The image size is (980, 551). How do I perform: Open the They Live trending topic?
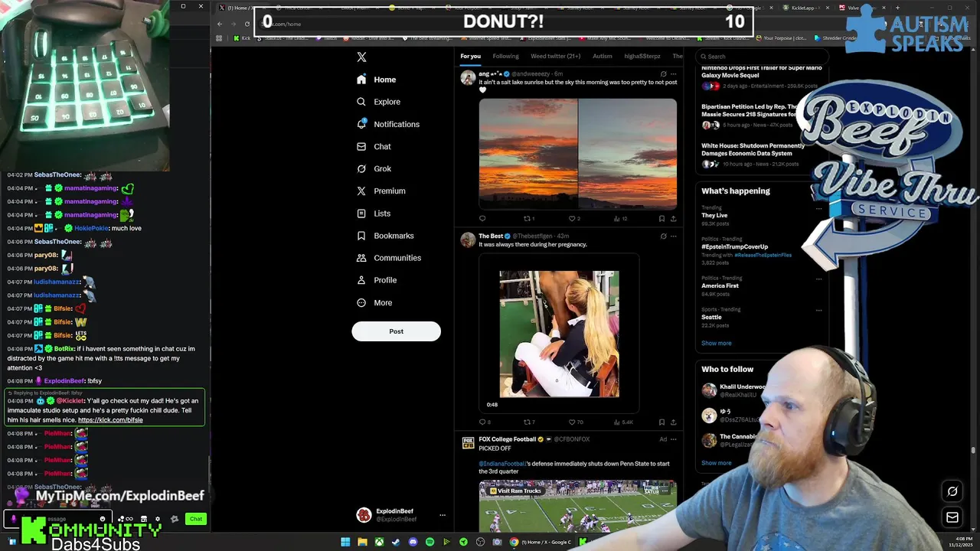click(x=714, y=215)
